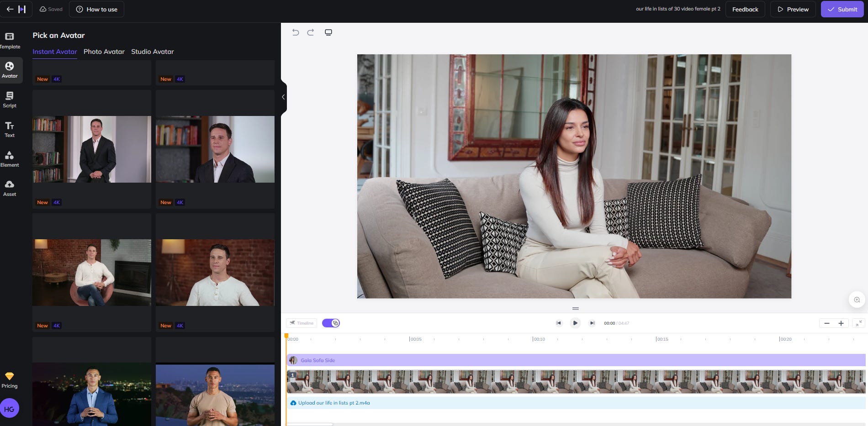This screenshot has height=426, width=868.
Task: Zoom out the timeline
Action: tap(826, 323)
